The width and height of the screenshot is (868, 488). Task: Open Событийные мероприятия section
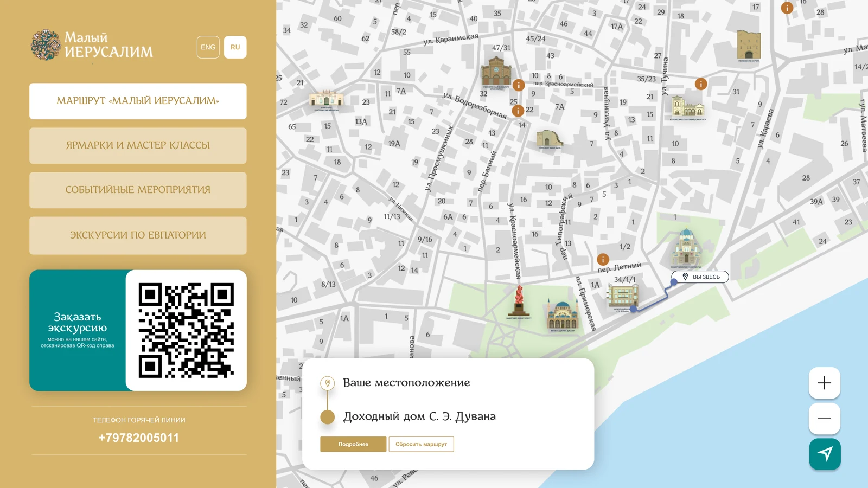pos(138,190)
